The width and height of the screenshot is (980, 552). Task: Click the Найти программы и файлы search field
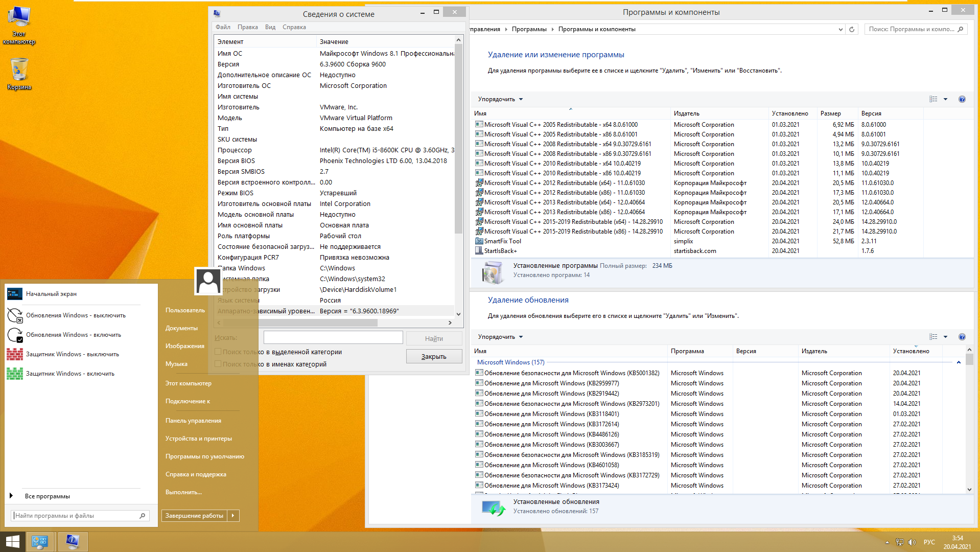(x=76, y=516)
